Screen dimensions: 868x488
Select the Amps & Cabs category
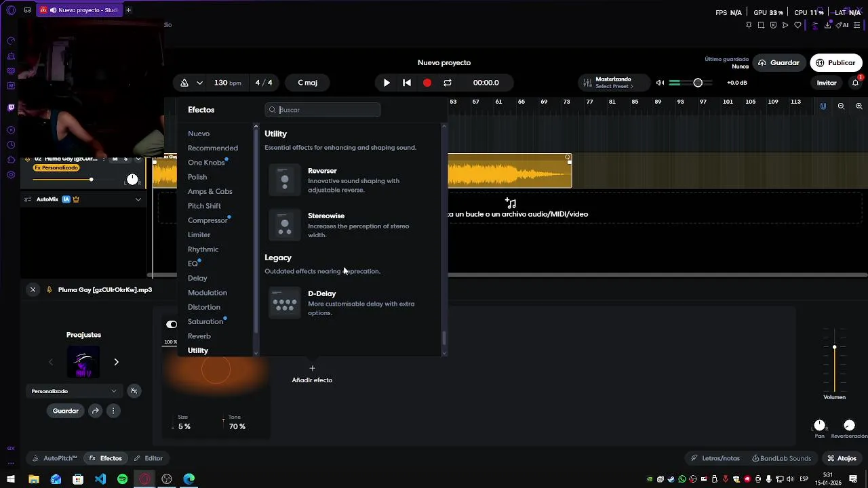point(210,191)
